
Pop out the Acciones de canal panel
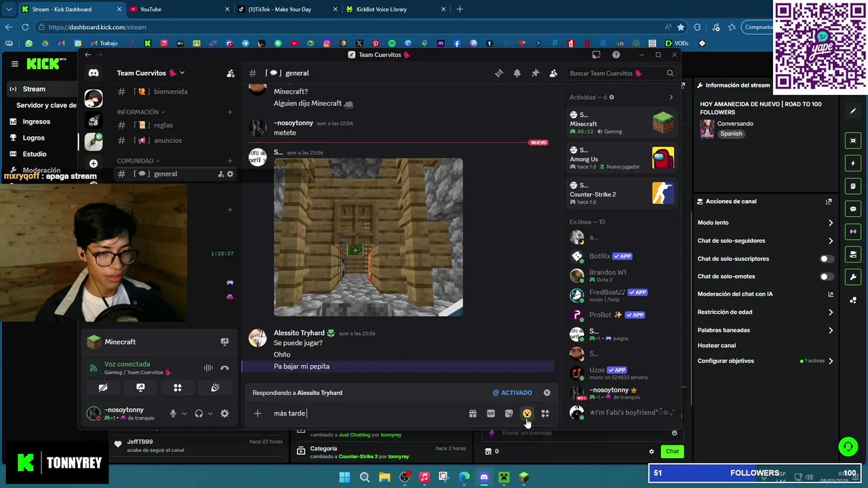click(829, 202)
